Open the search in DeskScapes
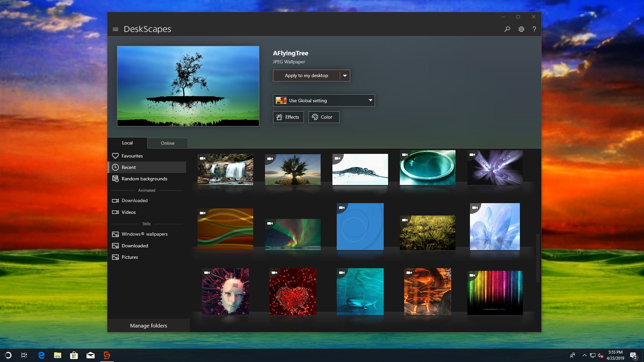Image resolution: width=644 pixels, height=362 pixels. [507, 29]
